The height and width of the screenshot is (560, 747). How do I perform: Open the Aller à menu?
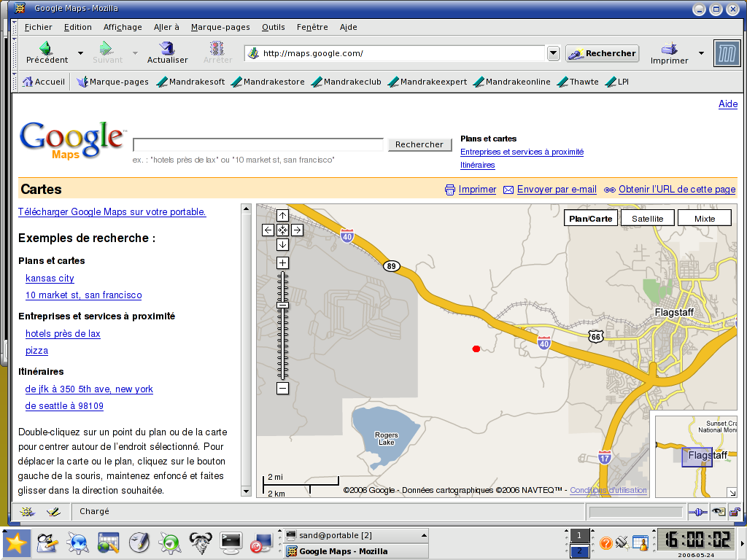tap(166, 27)
